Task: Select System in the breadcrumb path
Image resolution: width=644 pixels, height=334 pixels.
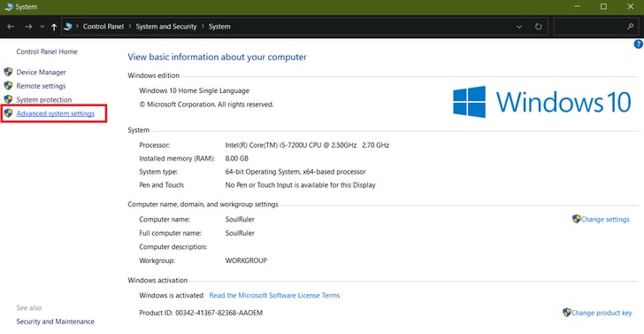Action: (219, 27)
